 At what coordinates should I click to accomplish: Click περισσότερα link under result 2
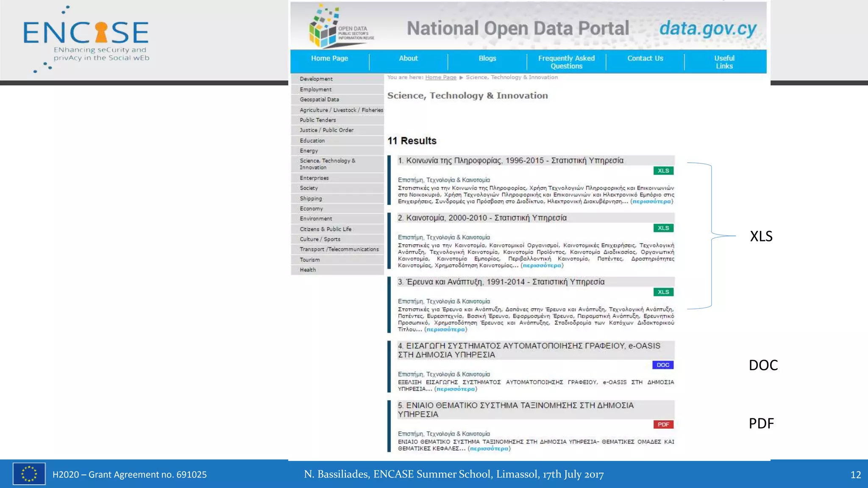(542, 266)
